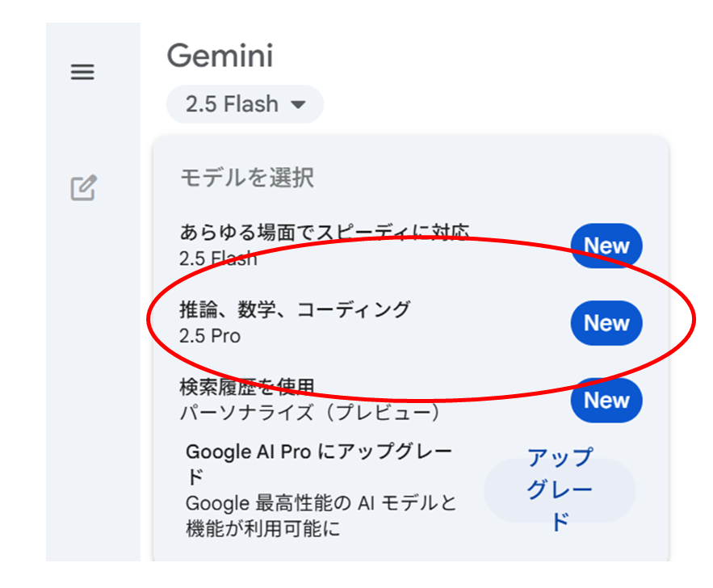Start a new chat with pencil icon
The image size is (713, 588).
click(x=83, y=187)
